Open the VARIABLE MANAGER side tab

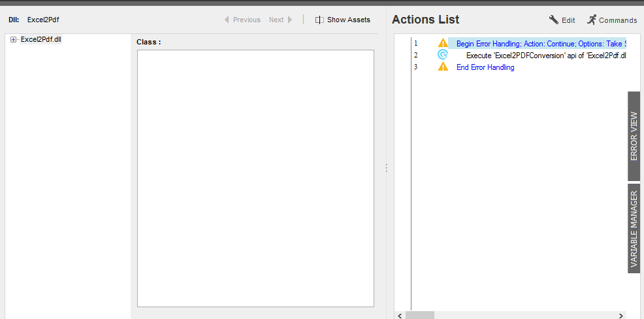[x=634, y=229]
